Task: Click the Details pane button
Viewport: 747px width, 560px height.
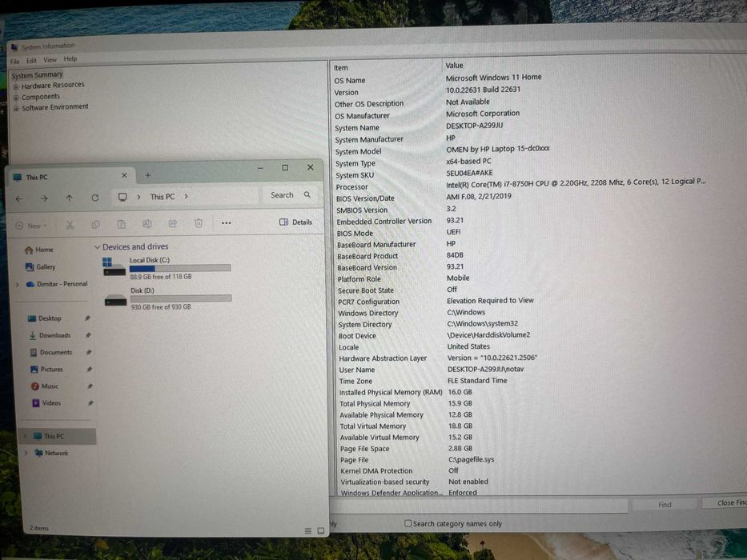Action: coord(295,222)
